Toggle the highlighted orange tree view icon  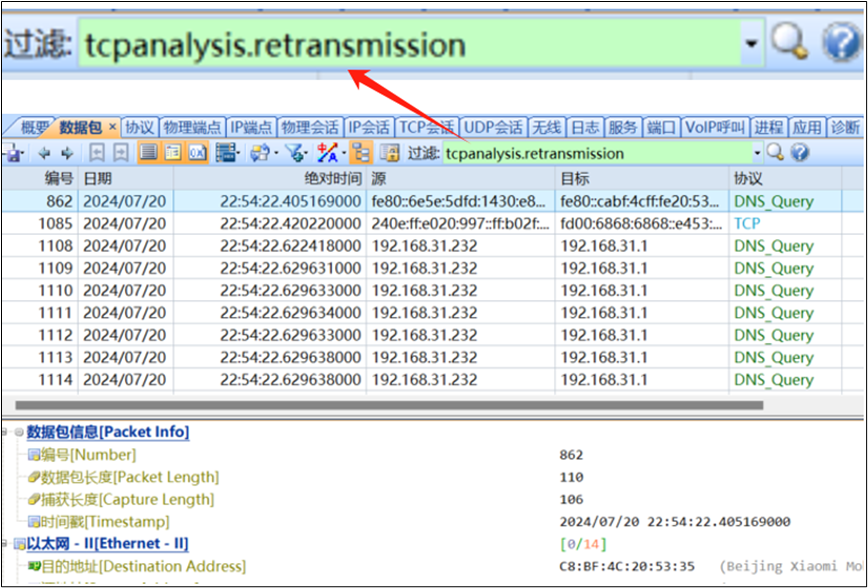[x=361, y=153]
